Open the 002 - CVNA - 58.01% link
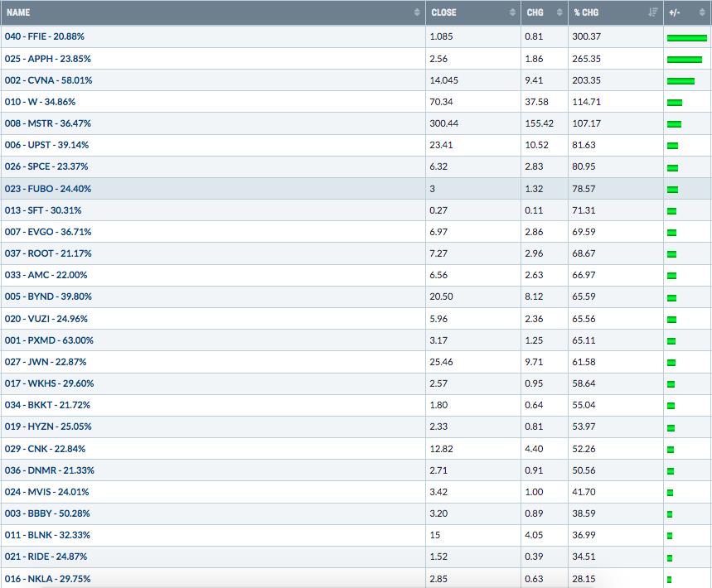 point(49,80)
